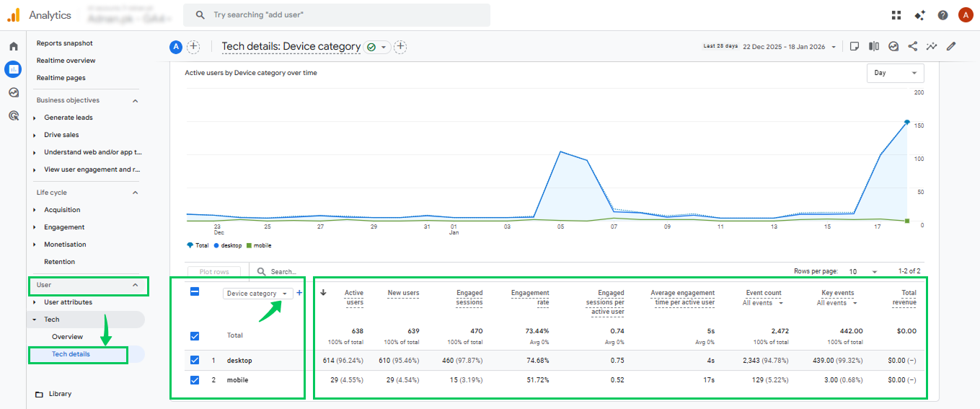Toggle the Total row checkbox
This screenshot has height=409, width=980.
[x=194, y=335]
